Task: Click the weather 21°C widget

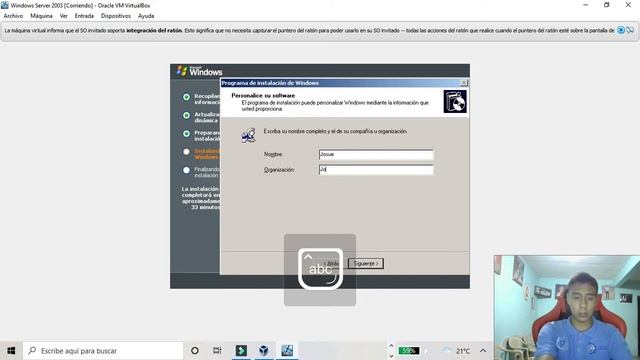Action: pos(457,351)
